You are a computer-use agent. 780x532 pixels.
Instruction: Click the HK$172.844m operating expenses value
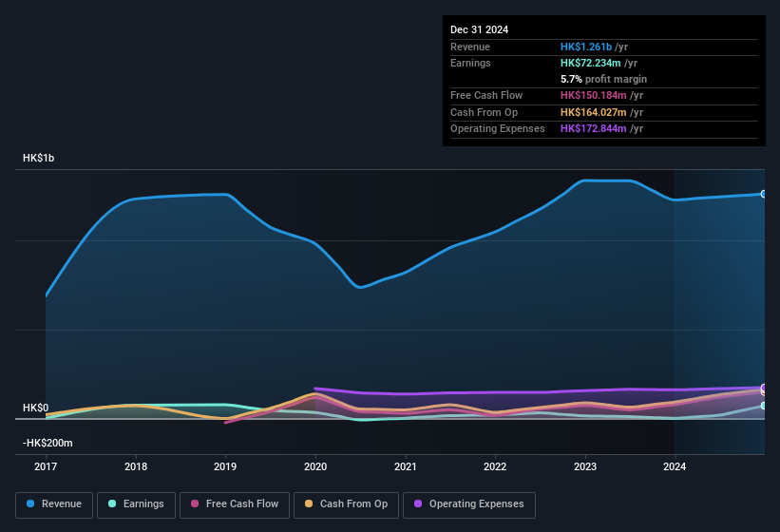[x=594, y=129]
